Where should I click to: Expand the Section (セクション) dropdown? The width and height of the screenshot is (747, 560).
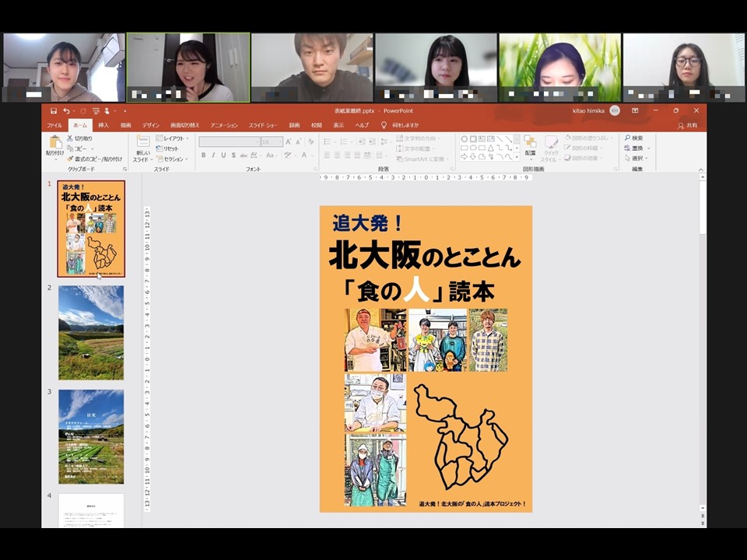pyautogui.click(x=172, y=159)
